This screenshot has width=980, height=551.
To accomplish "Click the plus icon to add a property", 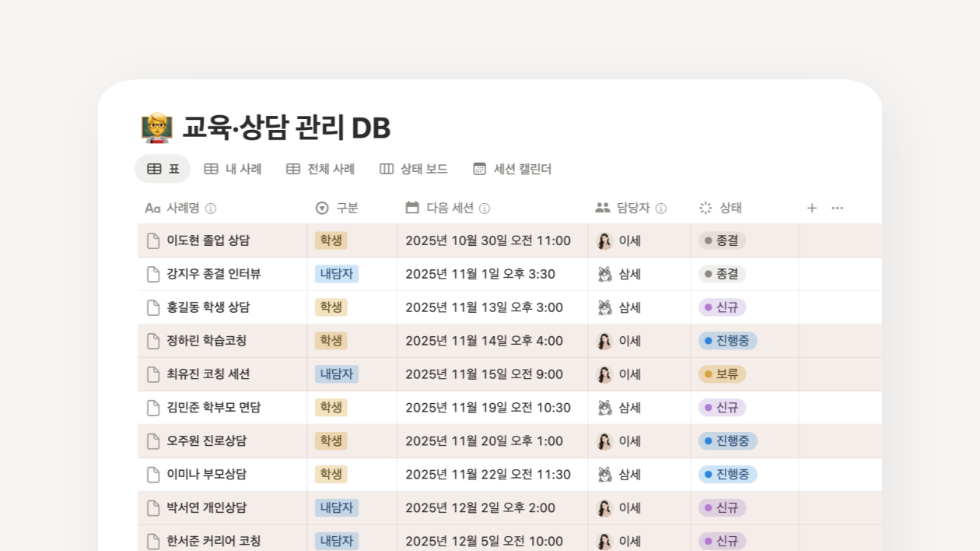I will click(x=811, y=208).
